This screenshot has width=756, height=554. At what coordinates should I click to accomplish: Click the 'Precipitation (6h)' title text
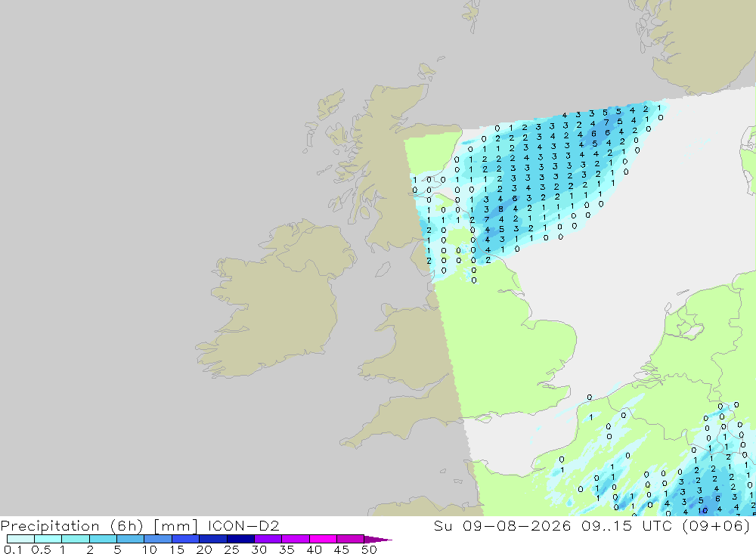72,526
